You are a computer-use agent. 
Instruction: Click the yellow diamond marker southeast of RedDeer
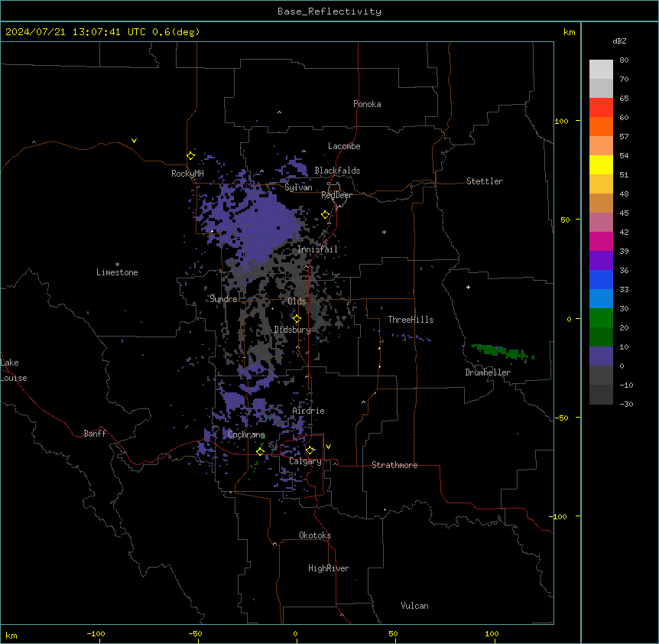tap(325, 215)
